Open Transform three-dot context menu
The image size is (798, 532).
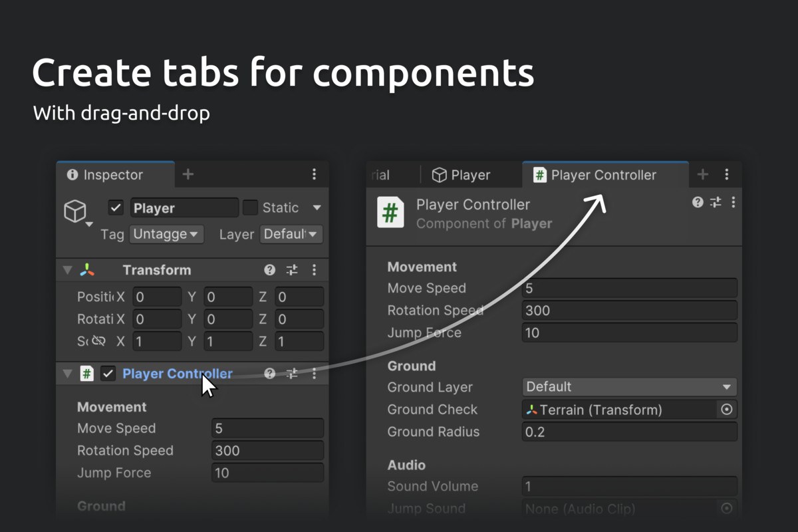[x=314, y=270]
